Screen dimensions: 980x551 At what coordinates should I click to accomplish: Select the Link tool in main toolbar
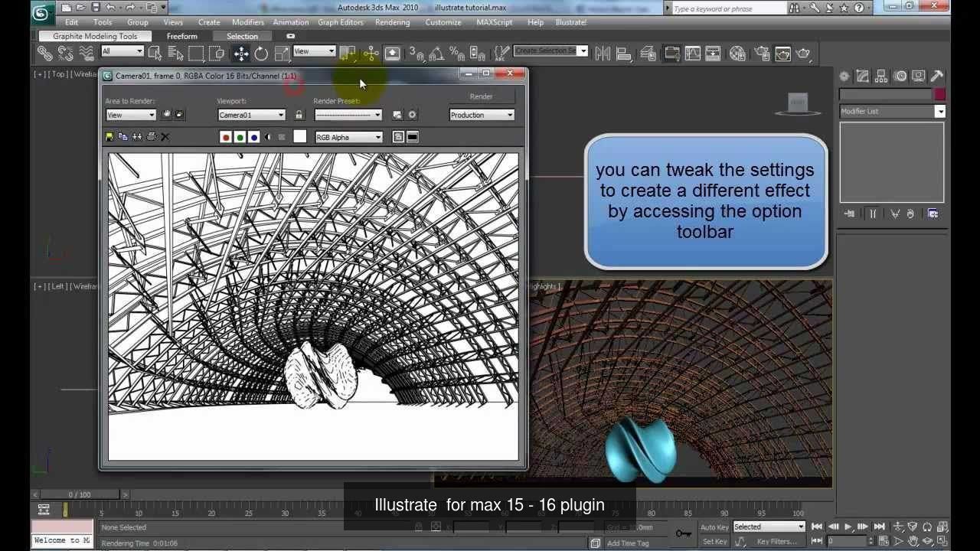click(45, 53)
